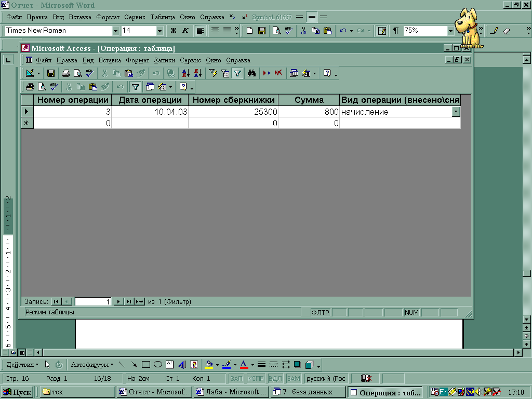Open the Автофигуры menu dropdown

[92, 365]
